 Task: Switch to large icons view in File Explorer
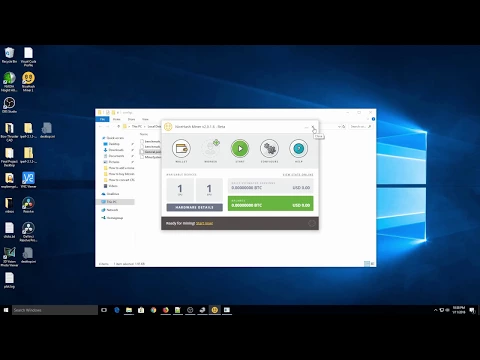pyautogui.click(x=373, y=264)
